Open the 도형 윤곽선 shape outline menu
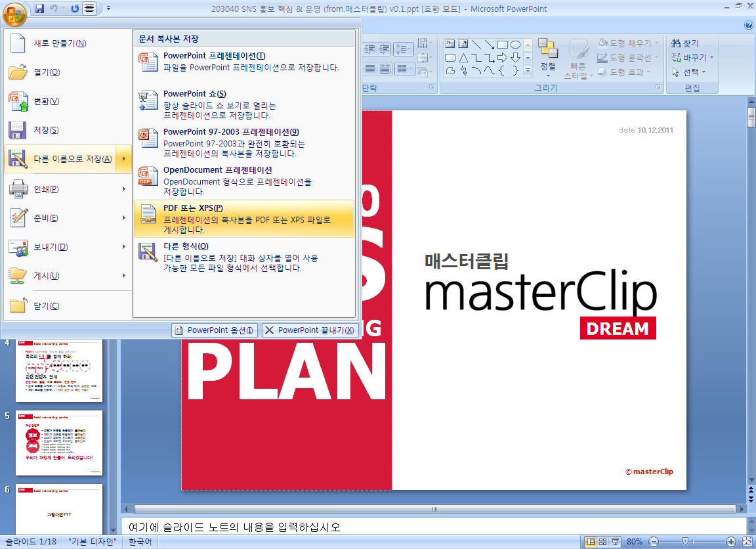The height and width of the screenshot is (549, 756). click(x=628, y=57)
